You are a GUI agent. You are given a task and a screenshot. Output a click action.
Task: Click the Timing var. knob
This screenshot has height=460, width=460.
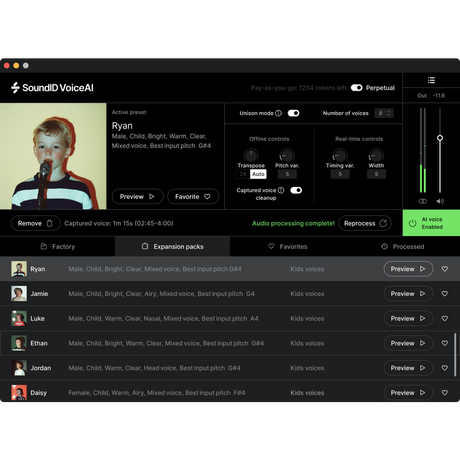(x=340, y=155)
